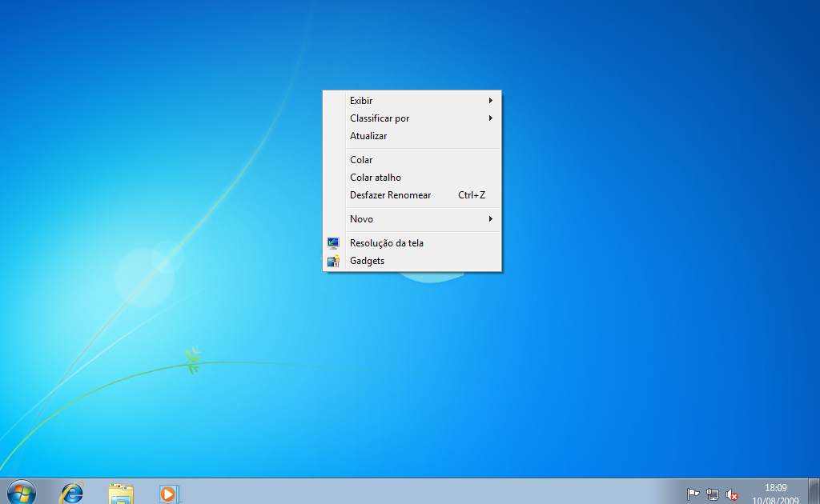Click the network status tray icon

[x=712, y=494]
